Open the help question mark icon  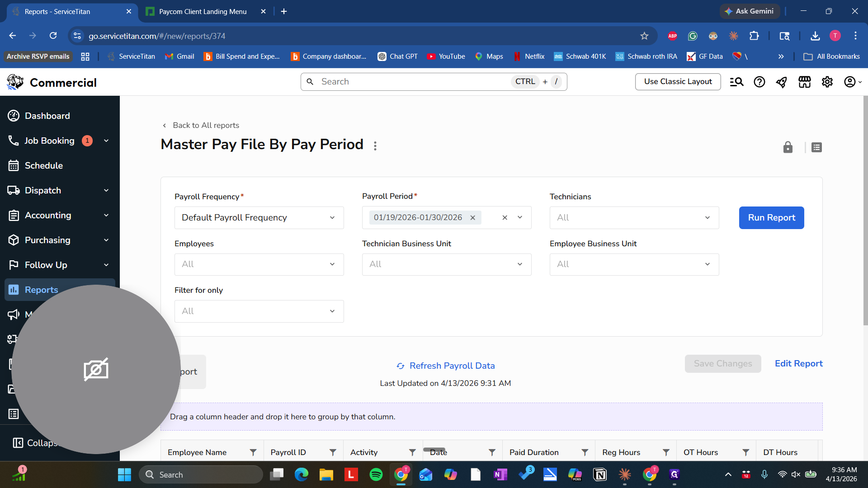click(759, 82)
